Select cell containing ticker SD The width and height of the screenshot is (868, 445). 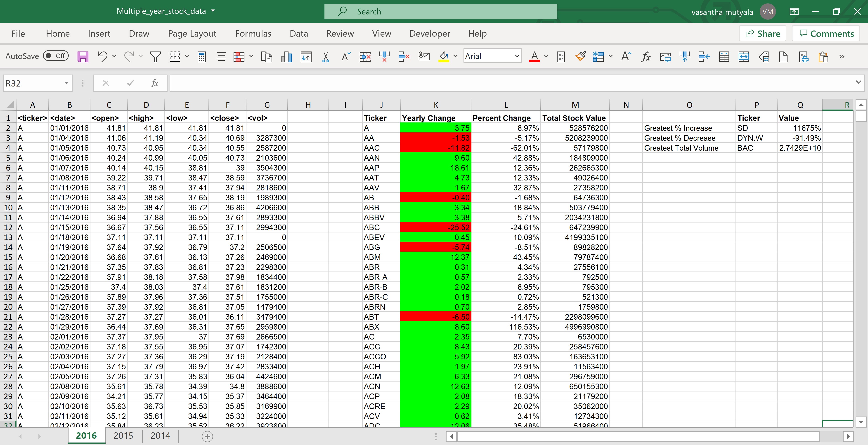coord(757,128)
